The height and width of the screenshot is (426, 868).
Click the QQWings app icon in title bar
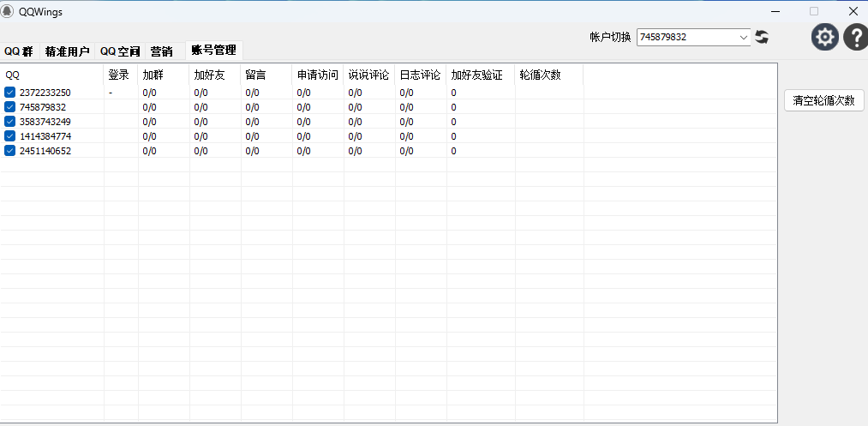tap(8, 11)
